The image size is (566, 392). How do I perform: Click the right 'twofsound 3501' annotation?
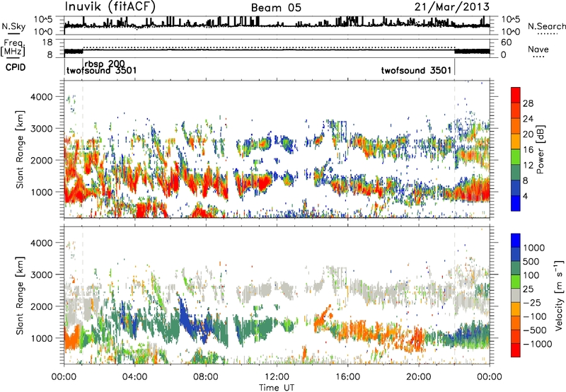416,70
